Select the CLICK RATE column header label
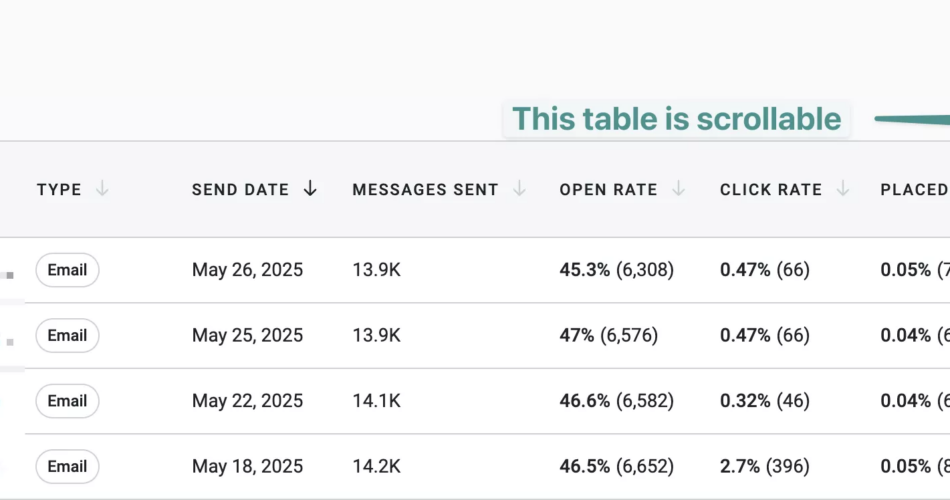Screen dimensions: 950x500 point(770,190)
